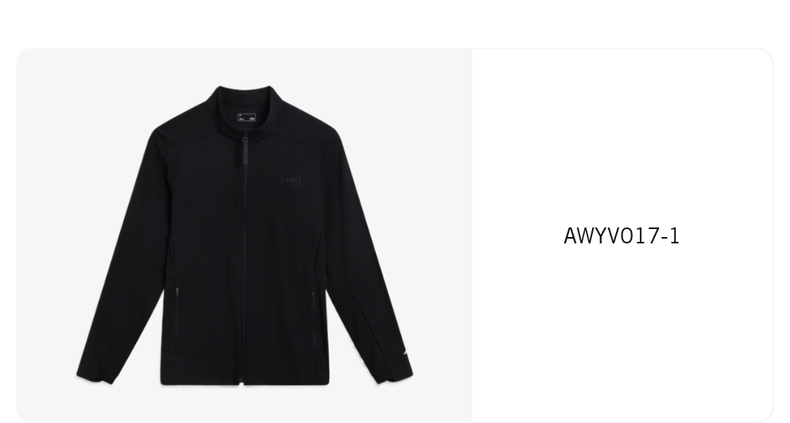Click the white panel above AWYV017-1

tap(622, 136)
